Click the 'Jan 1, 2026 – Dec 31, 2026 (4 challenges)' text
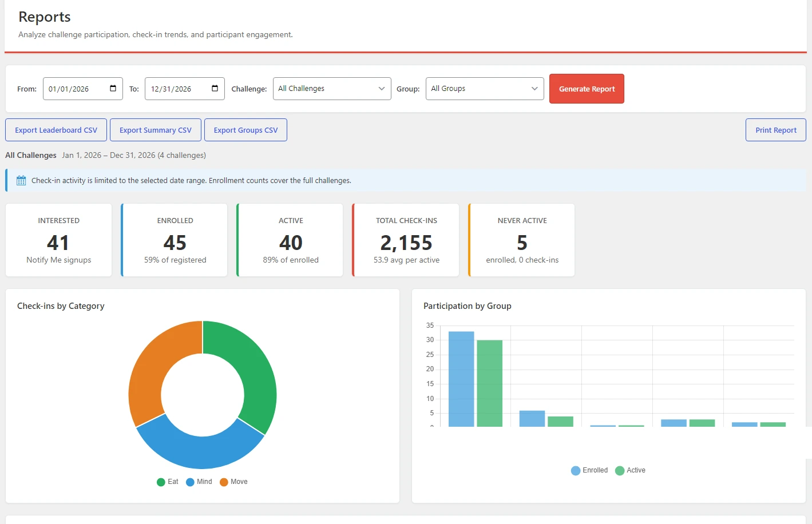The image size is (812, 524). tap(134, 156)
